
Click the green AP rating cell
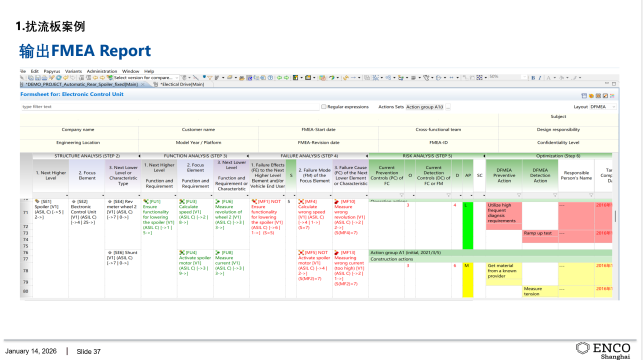point(468,225)
